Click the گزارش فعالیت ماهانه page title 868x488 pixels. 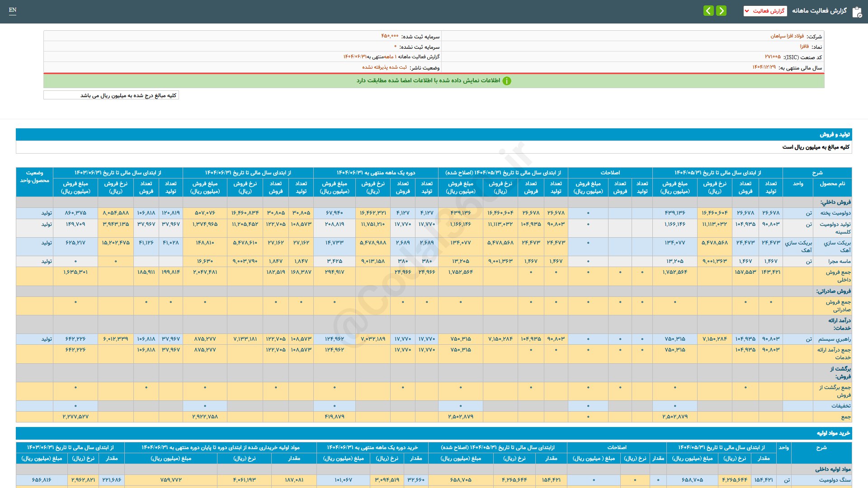819,11
